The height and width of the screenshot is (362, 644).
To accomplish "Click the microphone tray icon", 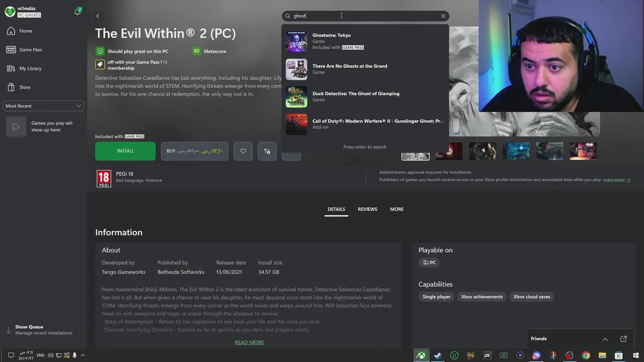I will [74, 355].
